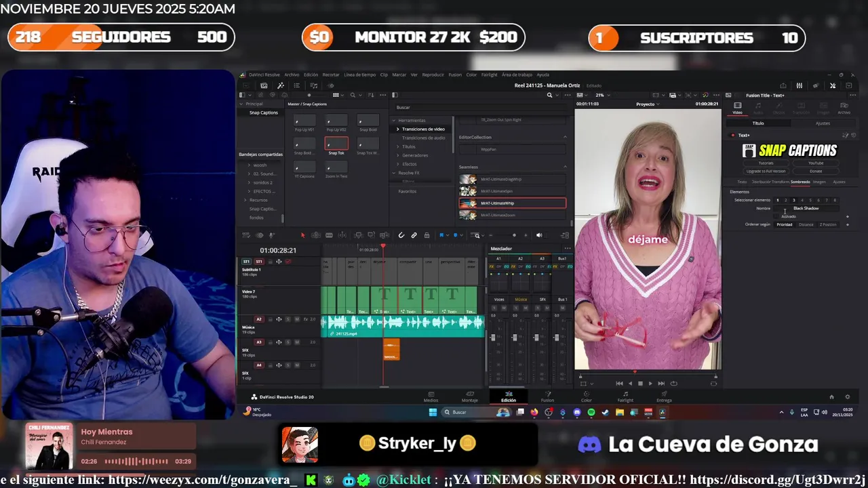This screenshot has height=488, width=868.
Task: Open the Firefox icon in Windows taskbar
Action: 534,412
